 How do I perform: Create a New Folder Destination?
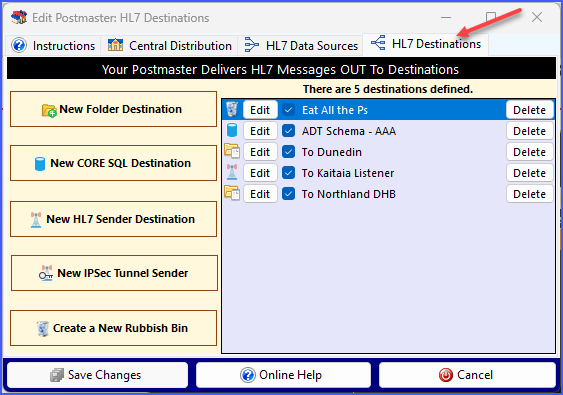click(x=113, y=109)
